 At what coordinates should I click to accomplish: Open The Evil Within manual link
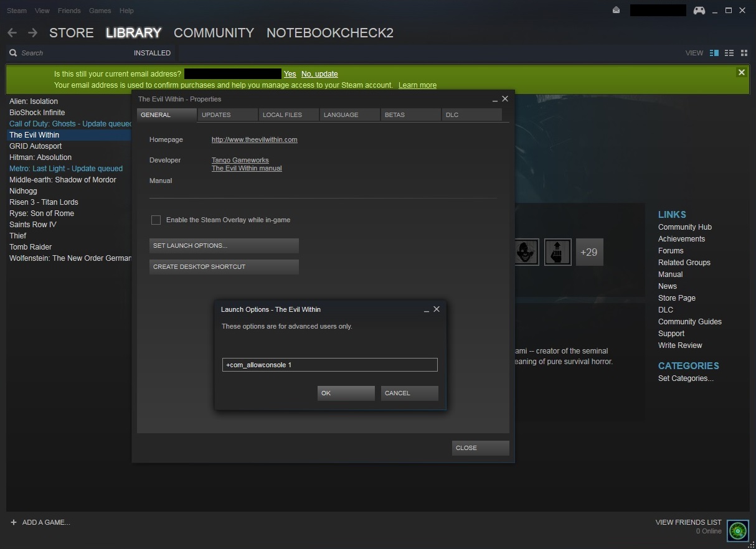click(247, 168)
